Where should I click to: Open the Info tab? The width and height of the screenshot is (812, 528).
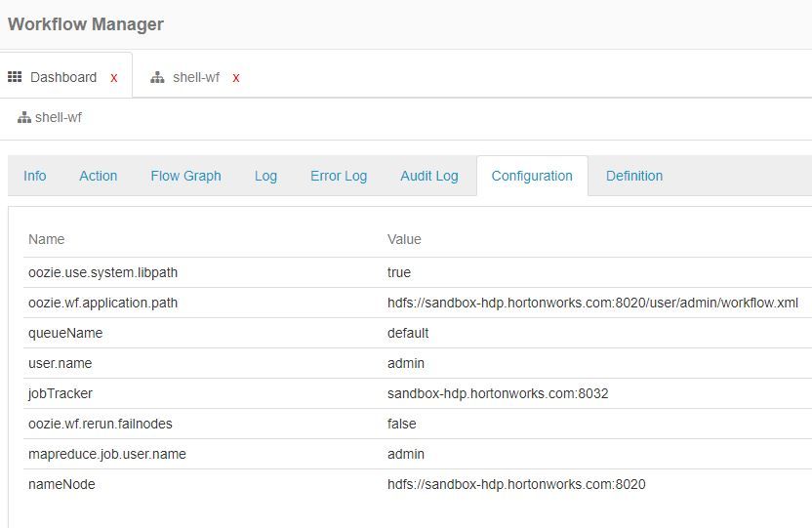pyautogui.click(x=35, y=176)
